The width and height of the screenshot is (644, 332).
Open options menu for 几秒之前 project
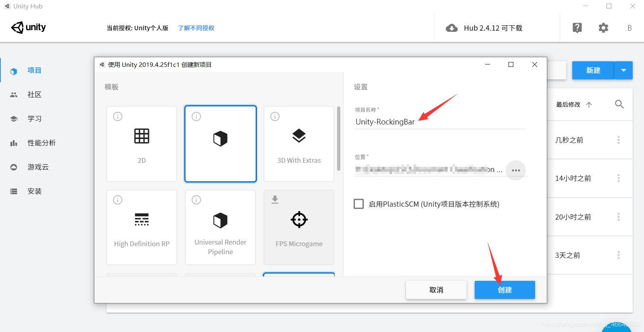(x=618, y=140)
